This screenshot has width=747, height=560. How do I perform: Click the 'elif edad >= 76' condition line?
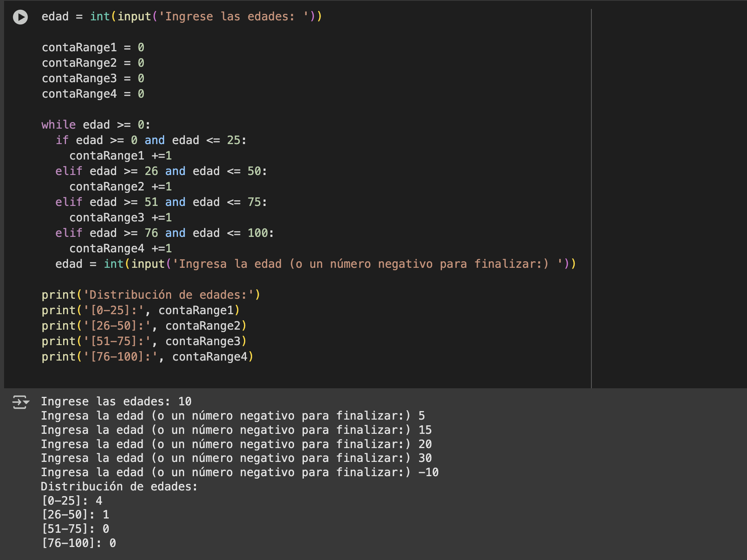click(164, 233)
